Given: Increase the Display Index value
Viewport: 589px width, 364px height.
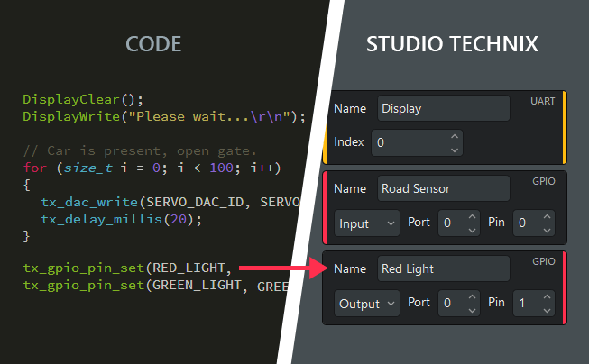Looking at the screenshot, I should click(455, 136).
